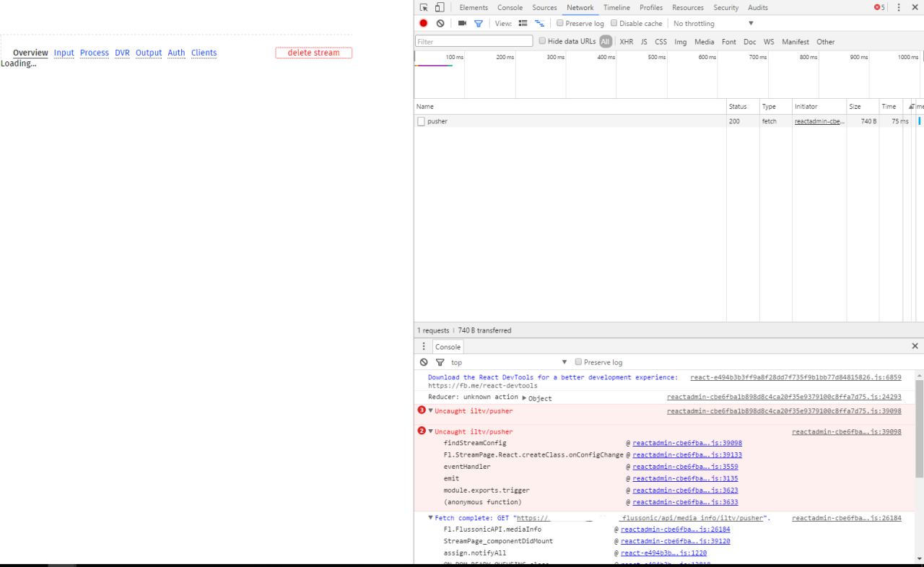Open source link for Fl.FlussonicAPI.mediaInfo at js:26184
This screenshot has height=567, width=924.
[675, 529]
